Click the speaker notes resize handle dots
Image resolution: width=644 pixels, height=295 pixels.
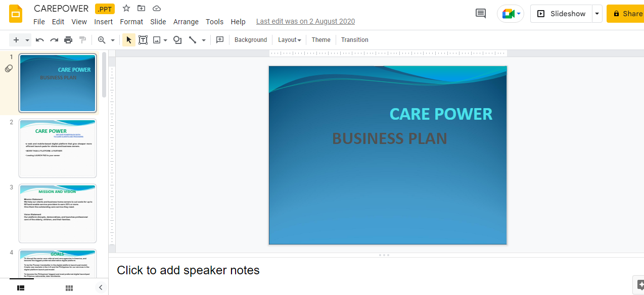pyautogui.click(x=384, y=255)
